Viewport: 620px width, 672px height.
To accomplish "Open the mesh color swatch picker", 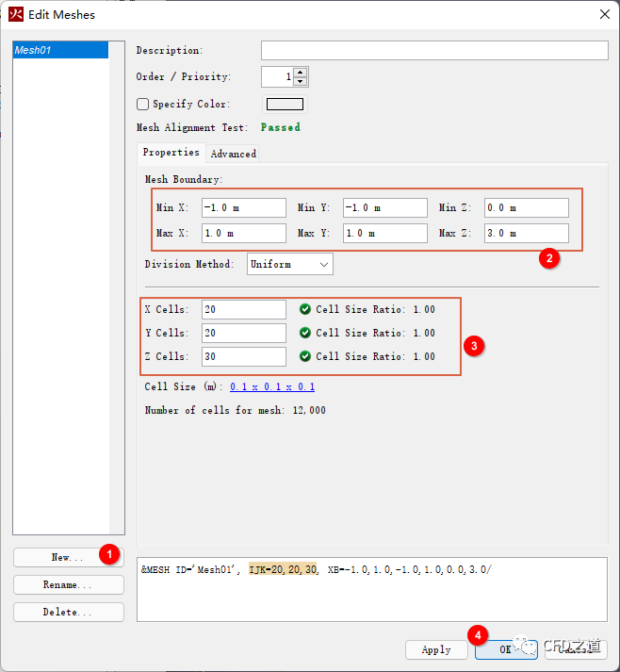I will (x=285, y=105).
